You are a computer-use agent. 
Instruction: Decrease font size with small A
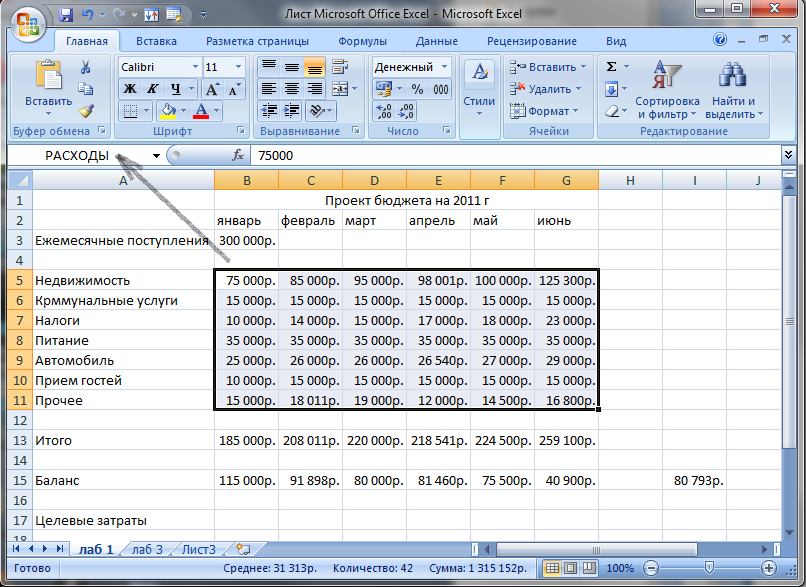(234, 89)
